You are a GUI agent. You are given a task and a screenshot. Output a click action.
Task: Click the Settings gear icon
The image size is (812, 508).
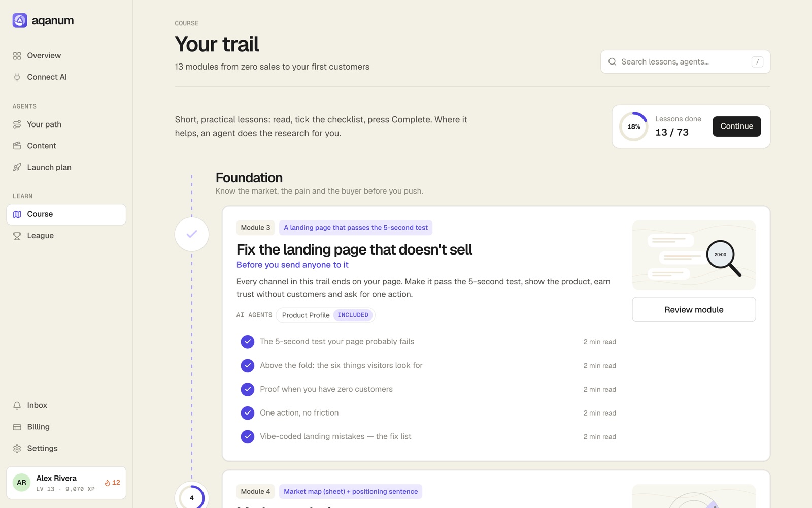click(x=17, y=449)
